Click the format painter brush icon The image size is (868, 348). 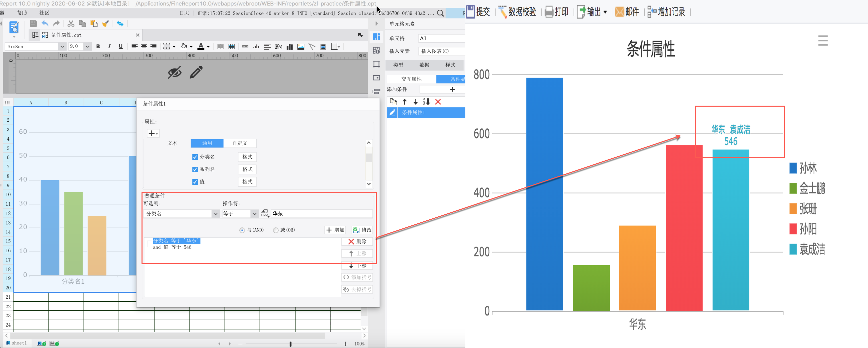pos(105,24)
